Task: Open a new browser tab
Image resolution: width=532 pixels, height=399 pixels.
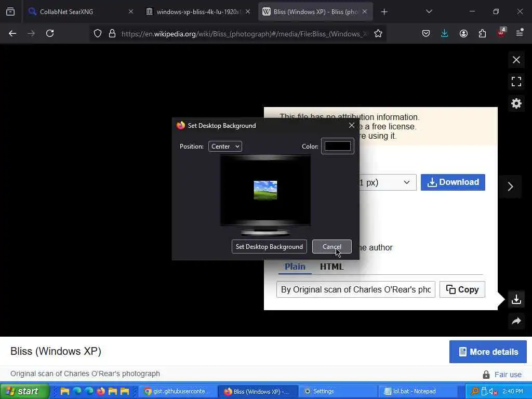Action: pos(384,12)
